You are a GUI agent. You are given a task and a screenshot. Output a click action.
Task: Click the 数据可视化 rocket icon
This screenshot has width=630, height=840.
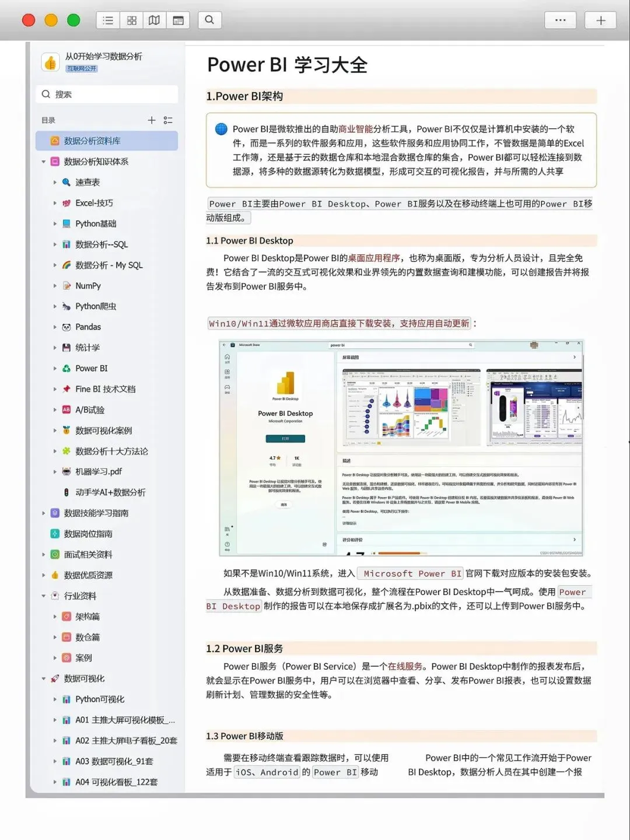point(55,679)
